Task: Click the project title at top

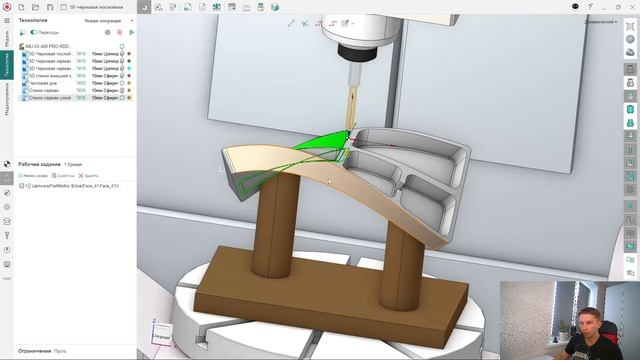Action: [x=96, y=7]
